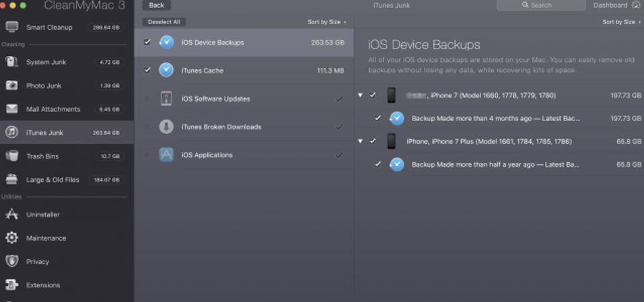Uncheck the half a year ago backup checkbox

click(378, 164)
